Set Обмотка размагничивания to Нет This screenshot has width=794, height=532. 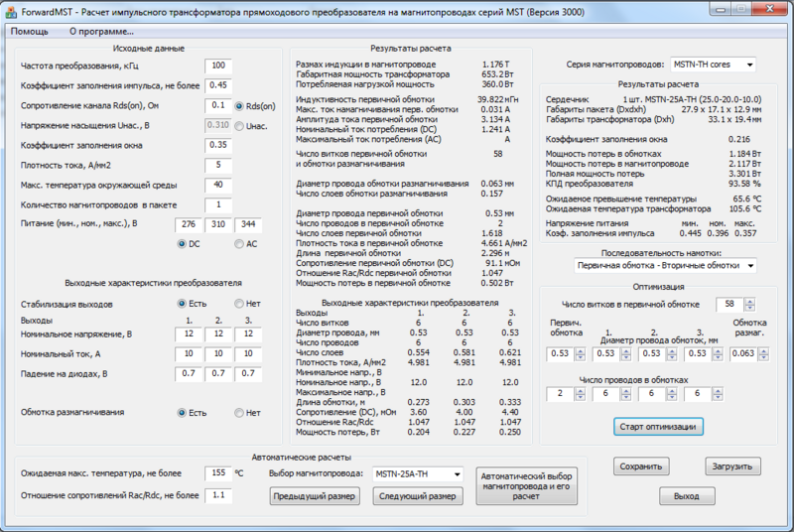[239, 413]
